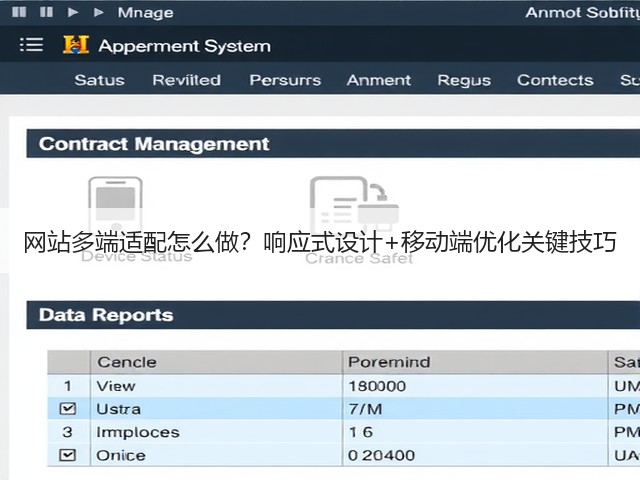Switch to the Satus tab
Viewport: 640px width, 480px height.
pyautogui.click(x=100, y=80)
